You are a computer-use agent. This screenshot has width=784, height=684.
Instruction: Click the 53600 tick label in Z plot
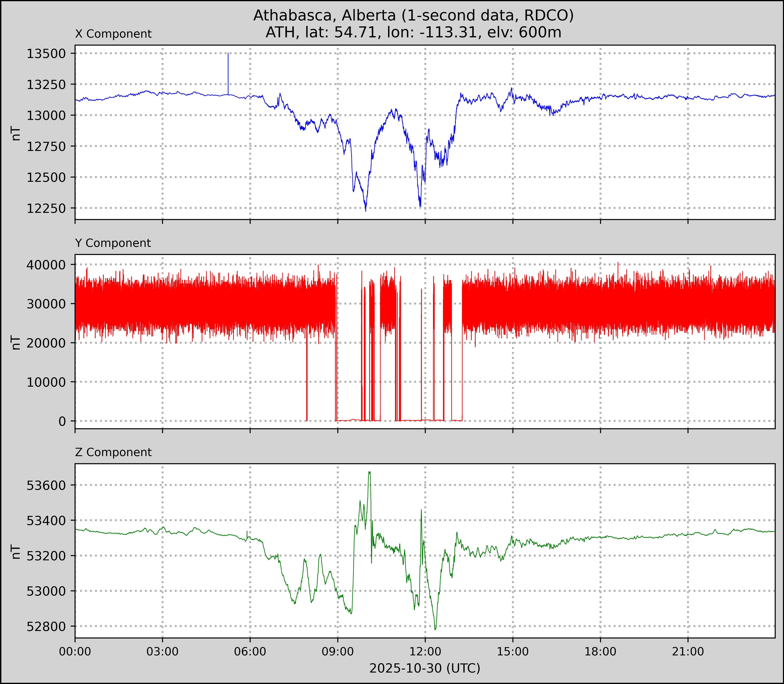[x=46, y=485]
